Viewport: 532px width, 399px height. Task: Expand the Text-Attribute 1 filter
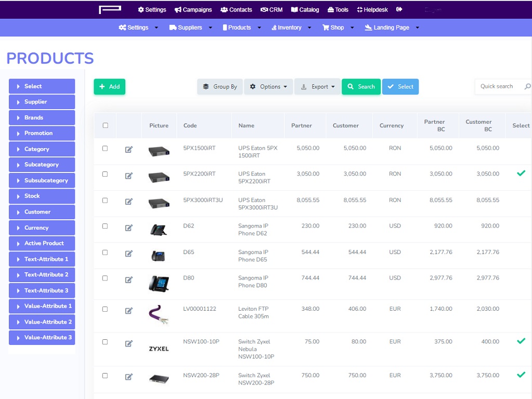42,259
